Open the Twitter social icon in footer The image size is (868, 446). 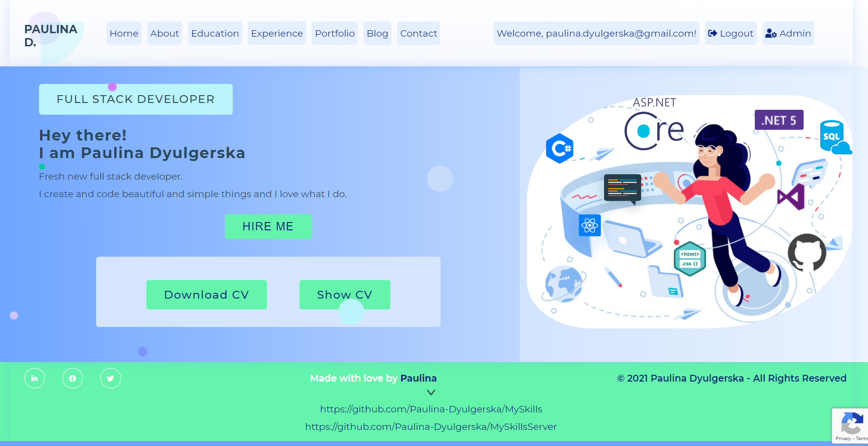point(111,378)
